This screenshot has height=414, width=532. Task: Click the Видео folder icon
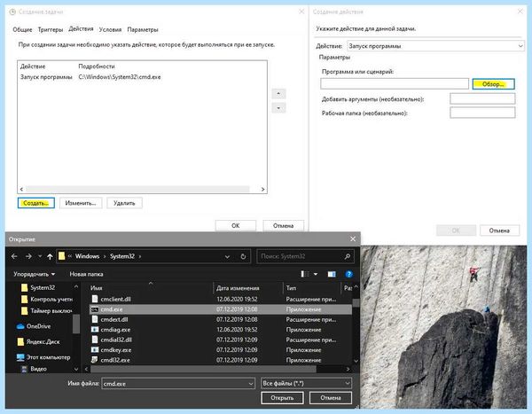point(24,369)
